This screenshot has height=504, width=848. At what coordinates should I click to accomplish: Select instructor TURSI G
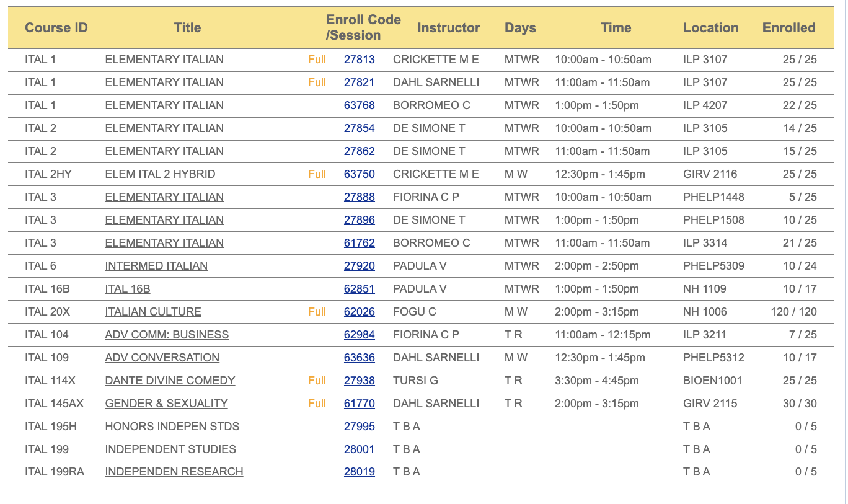[415, 381]
